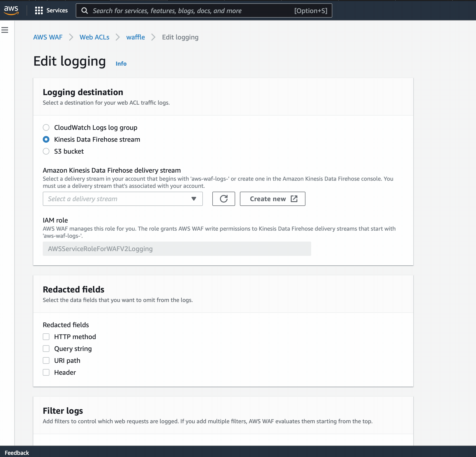Open the waffle web ACL breadcrumb
Image resolution: width=476 pixels, height=457 pixels.
pyautogui.click(x=136, y=37)
